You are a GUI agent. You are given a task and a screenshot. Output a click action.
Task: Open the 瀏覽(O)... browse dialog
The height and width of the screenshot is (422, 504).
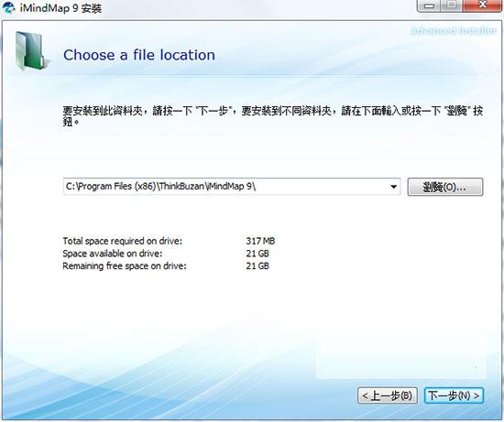(445, 187)
